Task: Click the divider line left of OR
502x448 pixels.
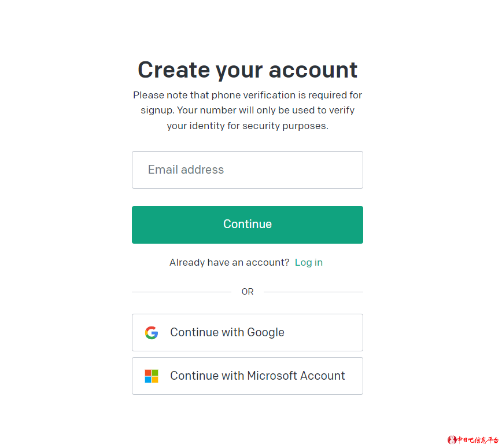Action: (182, 292)
